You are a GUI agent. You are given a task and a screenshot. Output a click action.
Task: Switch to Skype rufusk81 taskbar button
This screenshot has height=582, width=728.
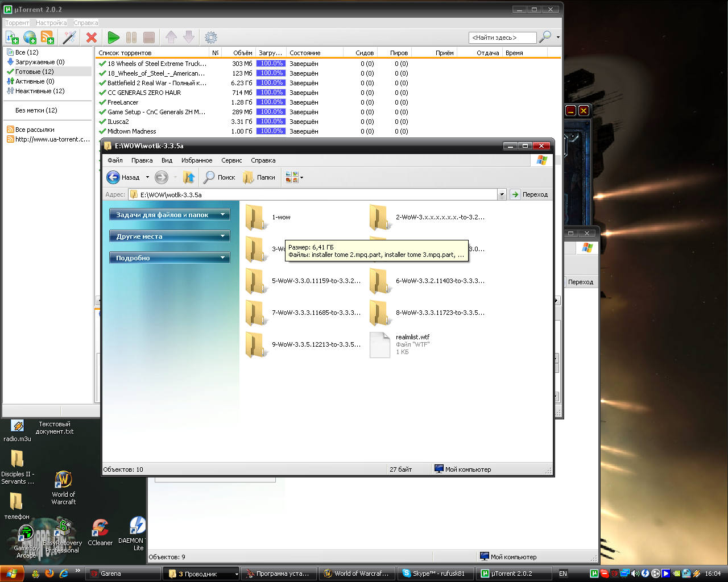click(435, 573)
